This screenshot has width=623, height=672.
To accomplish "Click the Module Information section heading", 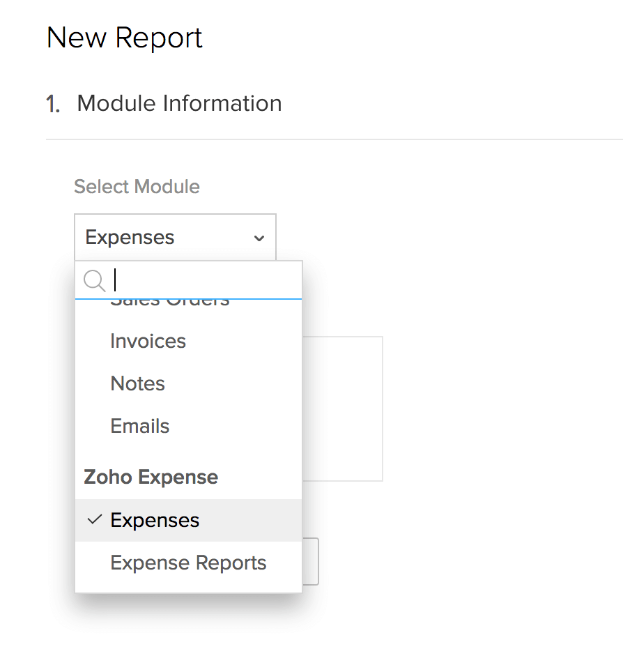I will (x=179, y=102).
